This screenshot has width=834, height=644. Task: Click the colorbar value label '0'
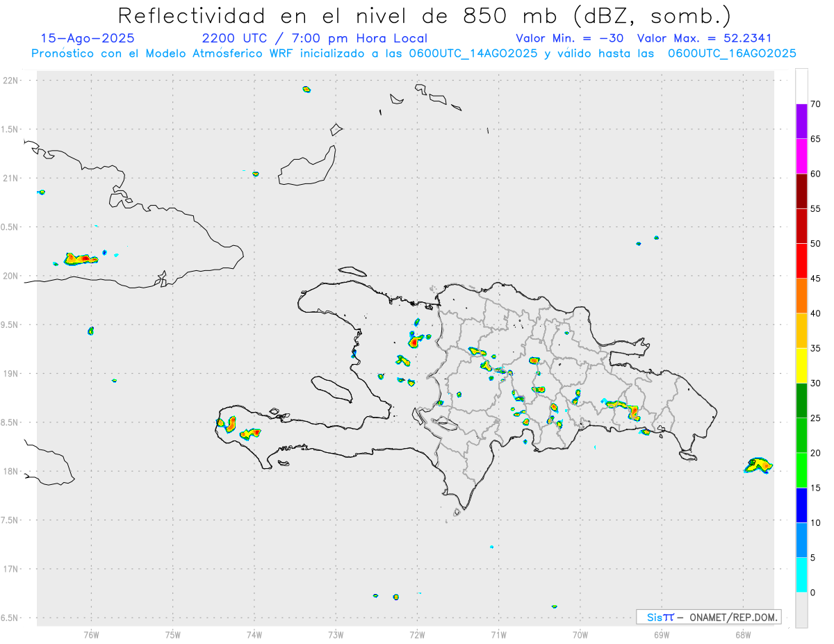812,593
